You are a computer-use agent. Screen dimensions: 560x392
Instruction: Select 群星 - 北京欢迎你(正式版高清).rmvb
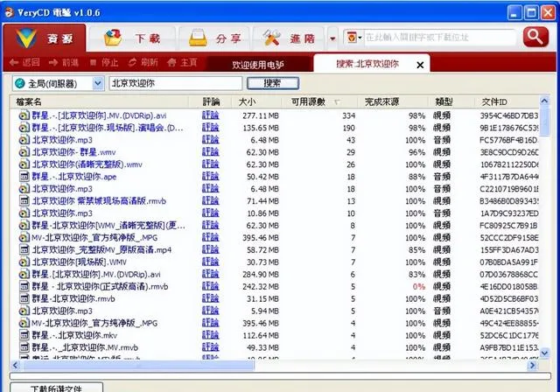[100, 287]
